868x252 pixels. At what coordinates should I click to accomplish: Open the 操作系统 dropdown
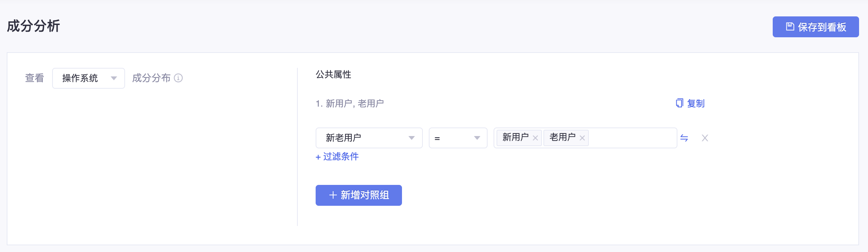coord(89,78)
